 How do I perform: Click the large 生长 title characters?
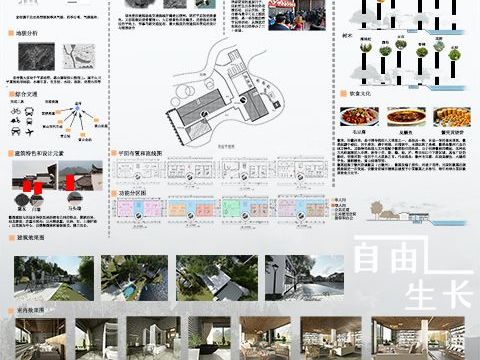[439, 295]
